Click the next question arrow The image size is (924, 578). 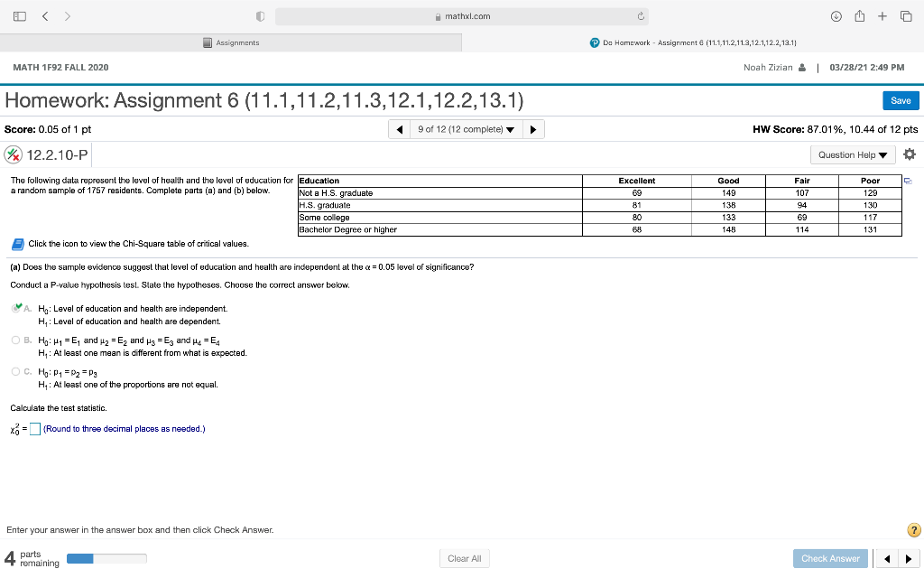533,129
